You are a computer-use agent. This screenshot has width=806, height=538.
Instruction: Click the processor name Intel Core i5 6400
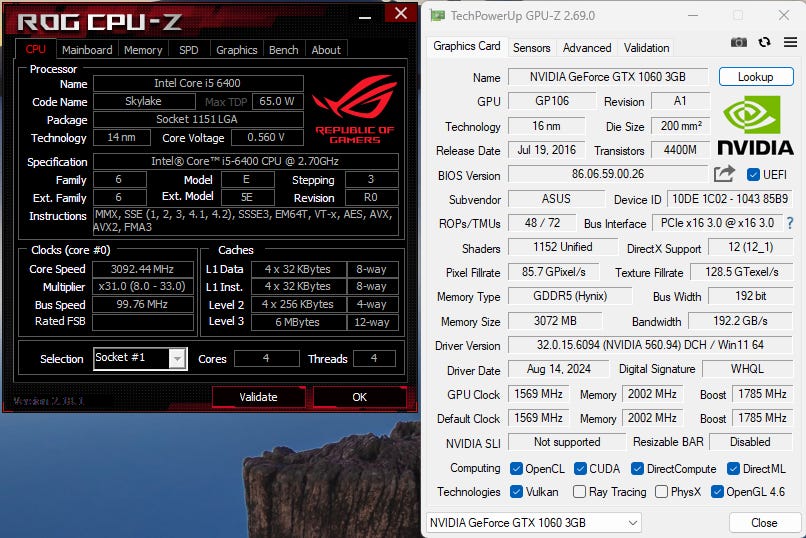click(198, 83)
